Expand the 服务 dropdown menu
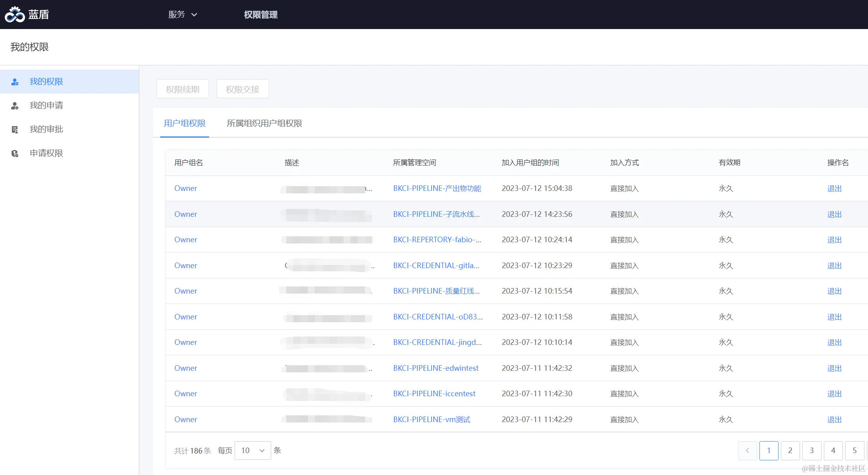Viewport: 868px width, 475px height. pos(183,15)
